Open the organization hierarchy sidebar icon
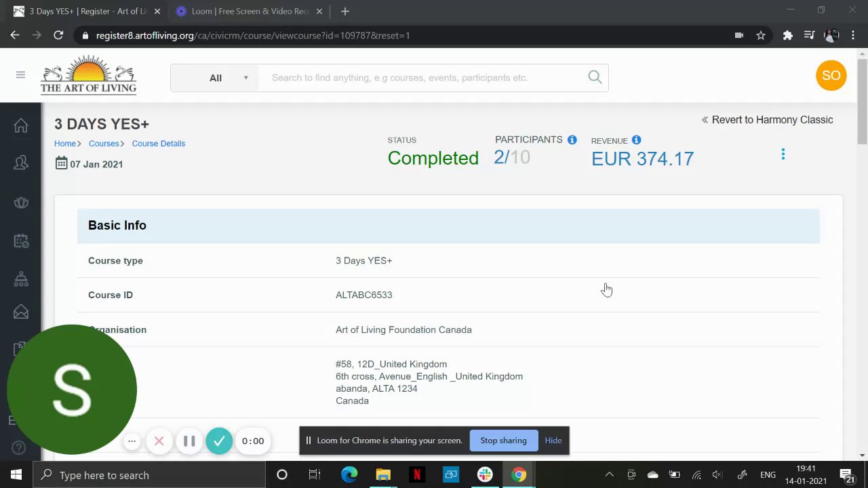 [21, 279]
